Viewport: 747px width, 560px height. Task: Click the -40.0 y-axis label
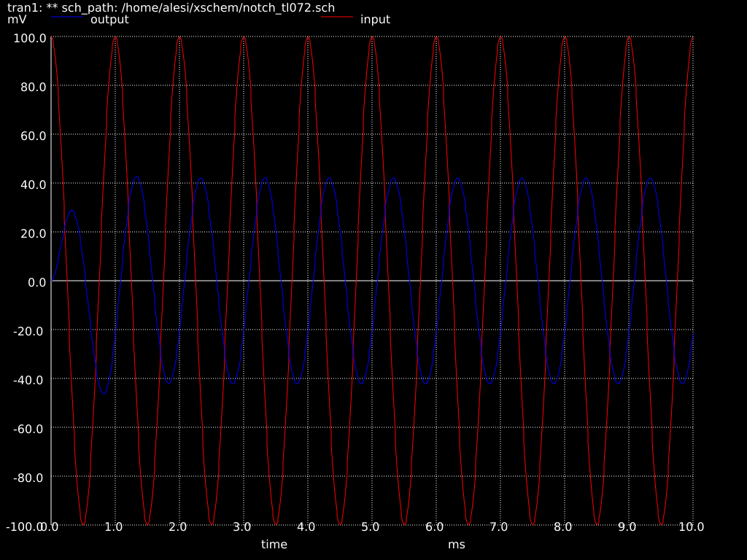click(29, 380)
